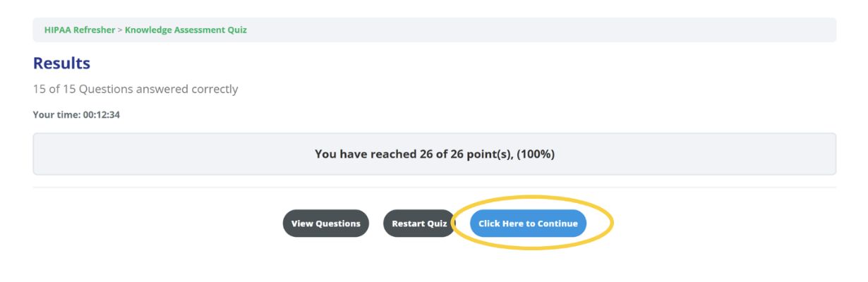Screen dimensions: 868x282
Task: Click the 00:12:34 elapsed time value
Action: (102, 115)
